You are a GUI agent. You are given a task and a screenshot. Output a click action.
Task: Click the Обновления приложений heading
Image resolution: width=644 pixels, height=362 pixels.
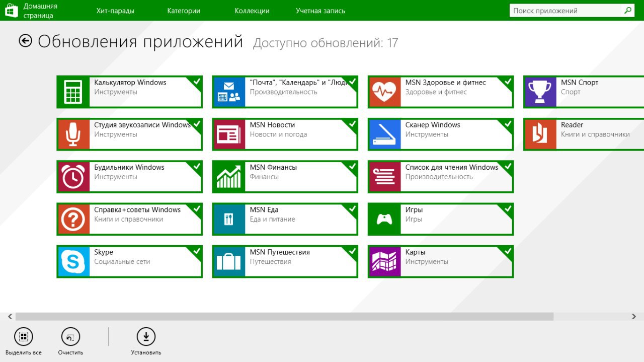(140, 41)
